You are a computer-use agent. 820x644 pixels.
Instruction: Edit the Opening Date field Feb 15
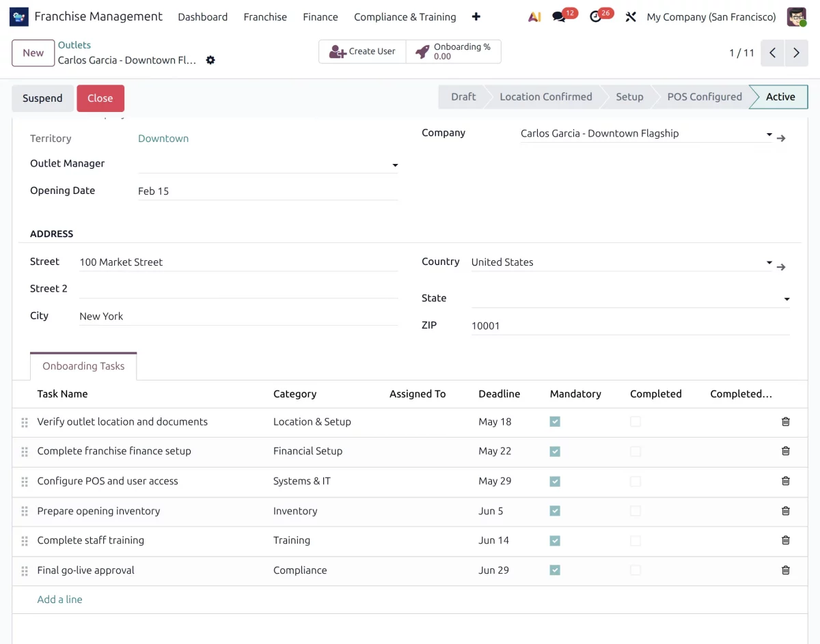[x=268, y=191]
